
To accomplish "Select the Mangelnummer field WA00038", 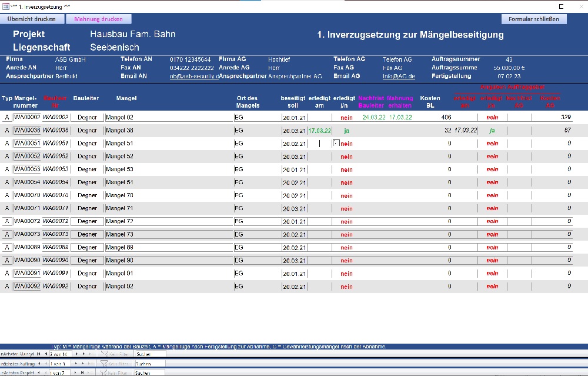I will point(27,130).
